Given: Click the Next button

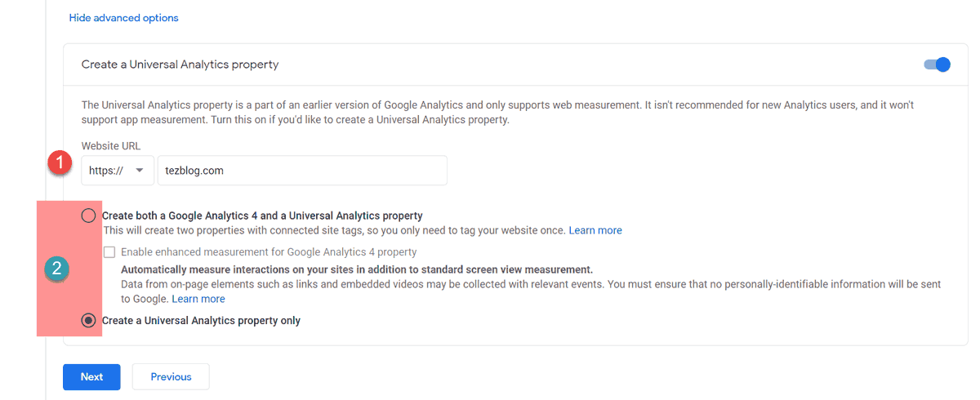Looking at the screenshot, I should 91,376.
